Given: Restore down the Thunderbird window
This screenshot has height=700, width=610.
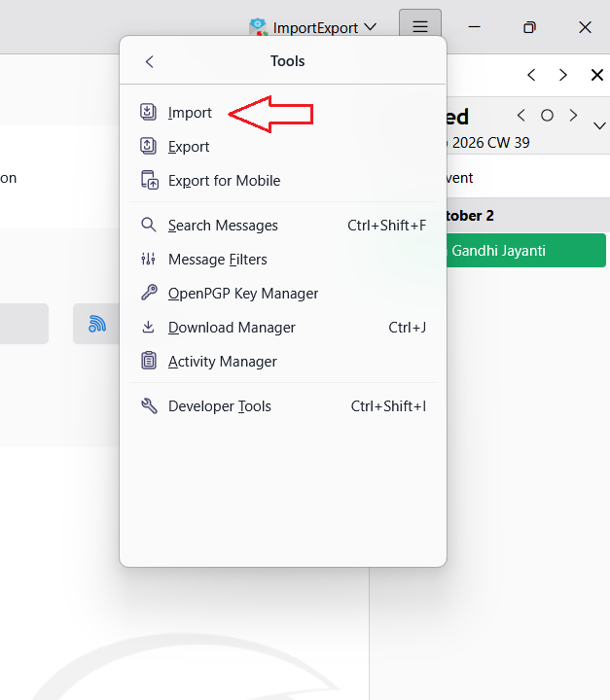Looking at the screenshot, I should [x=529, y=27].
